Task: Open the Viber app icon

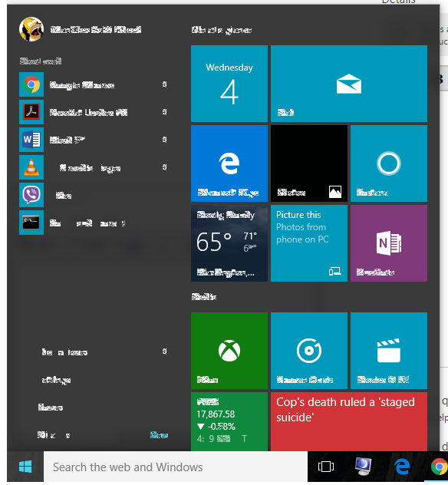Action: (31, 195)
